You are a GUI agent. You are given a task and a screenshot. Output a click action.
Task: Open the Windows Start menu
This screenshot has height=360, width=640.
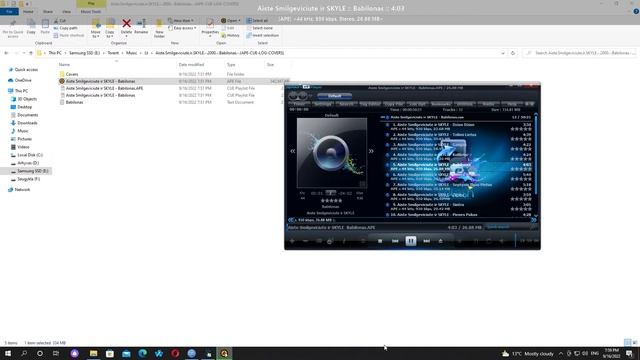[8, 353]
